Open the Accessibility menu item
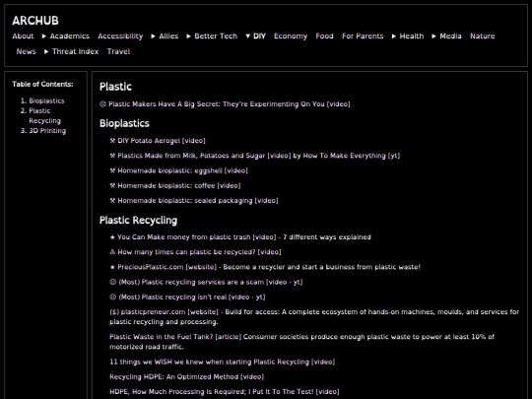 click(120, 36)
